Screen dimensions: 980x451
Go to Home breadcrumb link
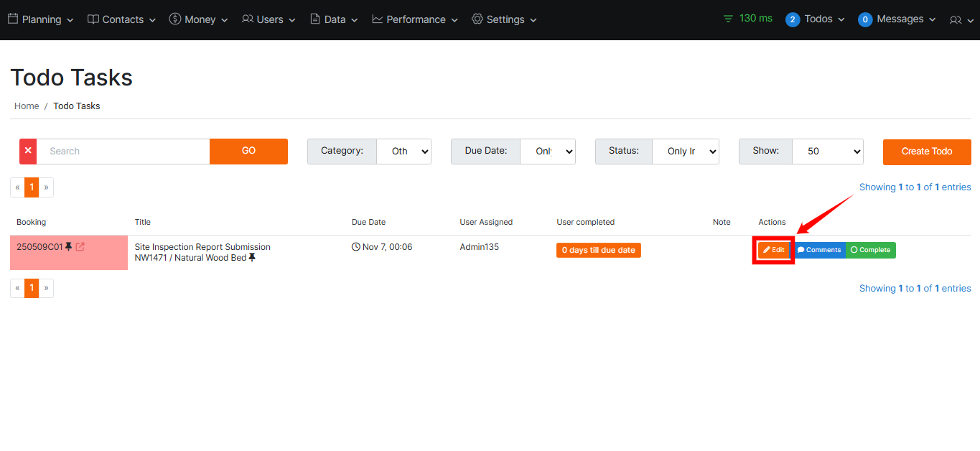27,106
